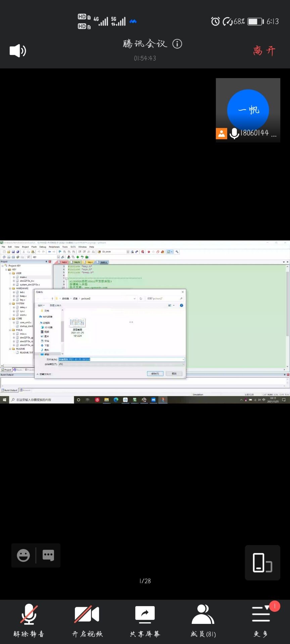The image size is (290, 644).
Task: Collapse the HARDWARE folder in project tree
Action: 10,288
